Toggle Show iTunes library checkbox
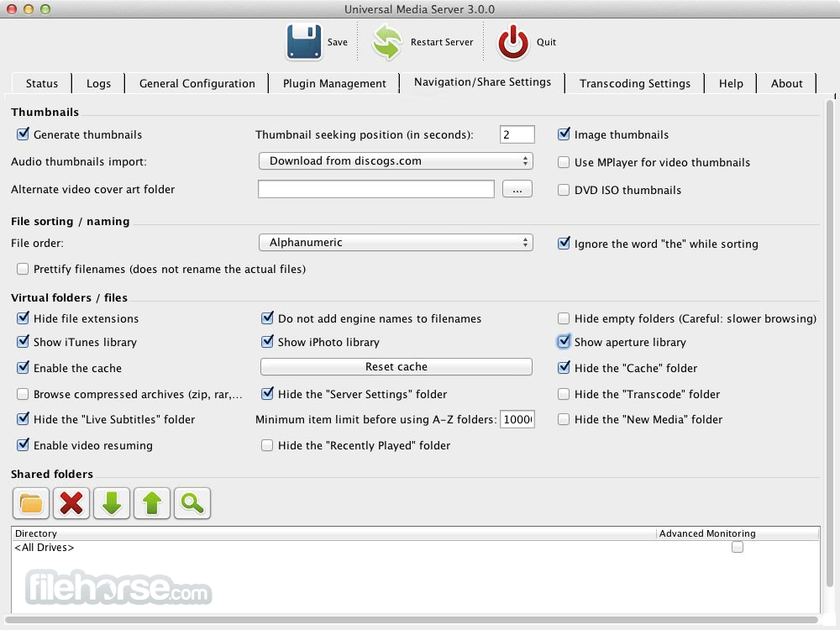The image size is (840, 630). point(23,342)
